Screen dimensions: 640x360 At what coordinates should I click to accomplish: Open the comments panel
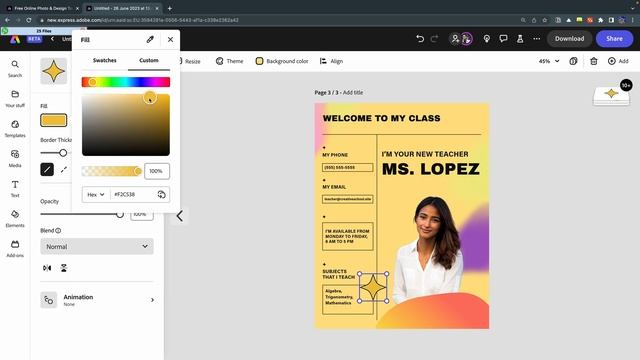[503, 39]
